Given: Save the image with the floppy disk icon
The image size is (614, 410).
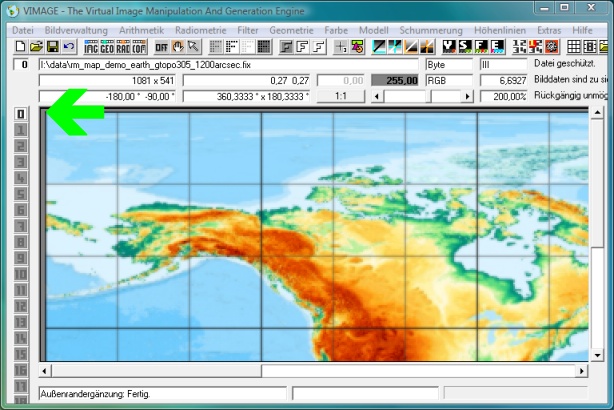Looking at the screenshot, I should coord(52,47).
